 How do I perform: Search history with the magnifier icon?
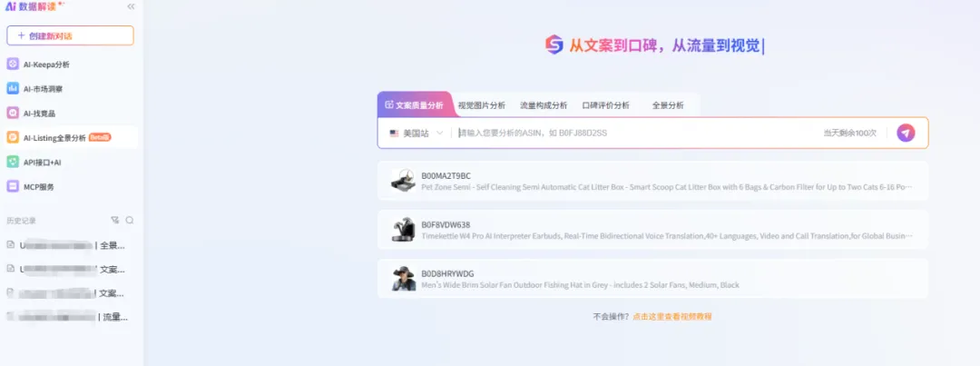coord(130,220)
